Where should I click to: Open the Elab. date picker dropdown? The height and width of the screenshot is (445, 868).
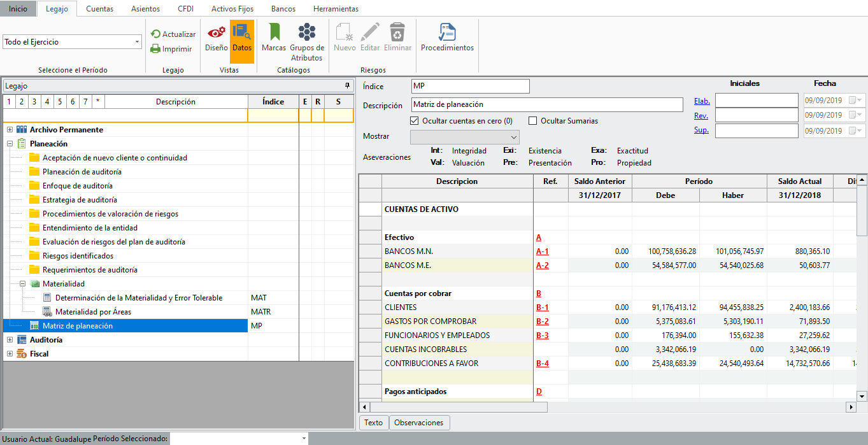click(x=860, y=101)
